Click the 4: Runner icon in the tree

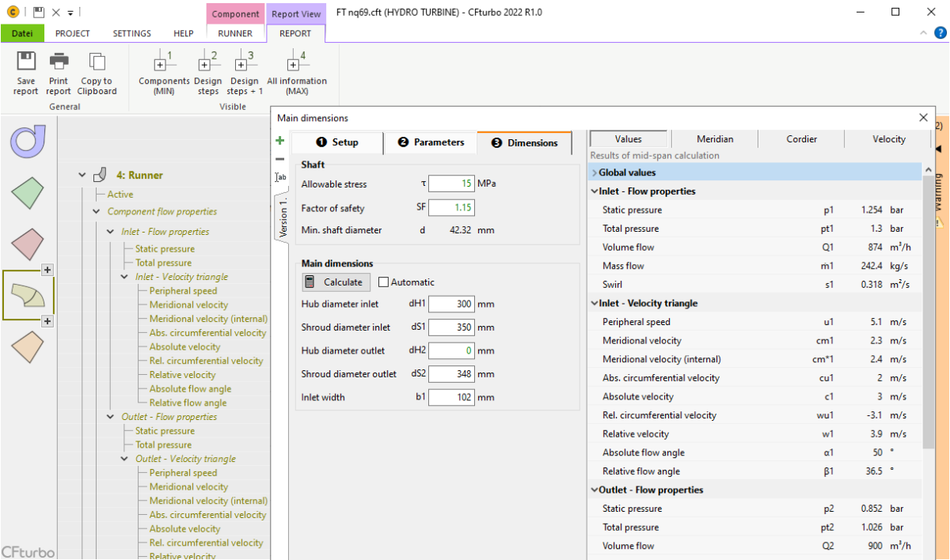pyautogui.click(x=100, y=175)
